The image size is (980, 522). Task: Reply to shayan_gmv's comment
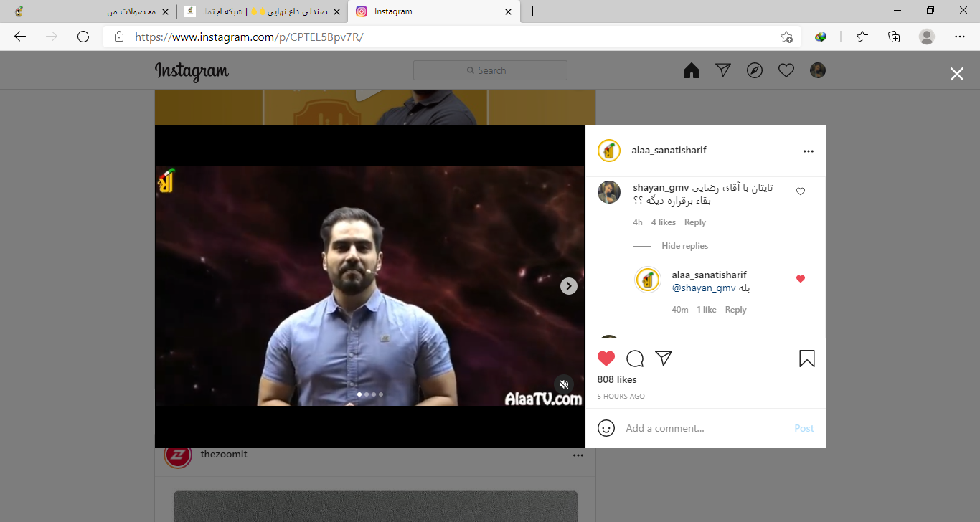click(x=694, y=222)
